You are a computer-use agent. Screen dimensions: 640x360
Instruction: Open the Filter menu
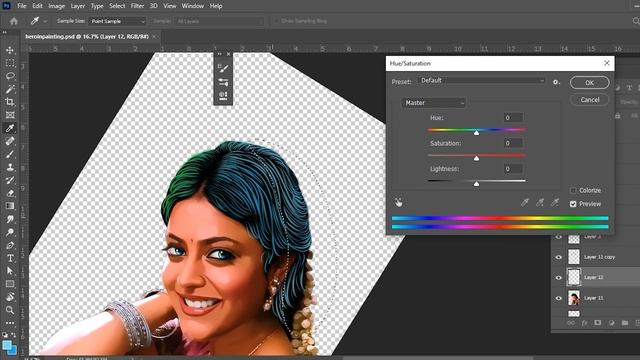click(137, 6)
